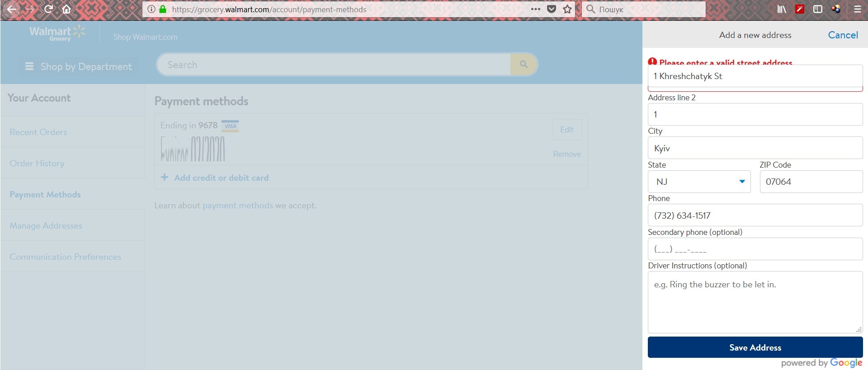Click into the City field with Kyiv
Viewport: 868px width, 370px height.
point(755,148)
